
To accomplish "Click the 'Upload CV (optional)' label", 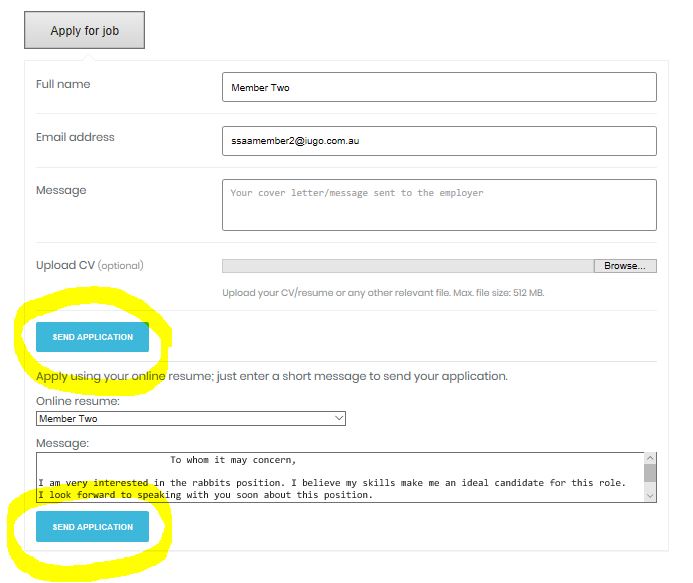I will (x=89, y=265).
